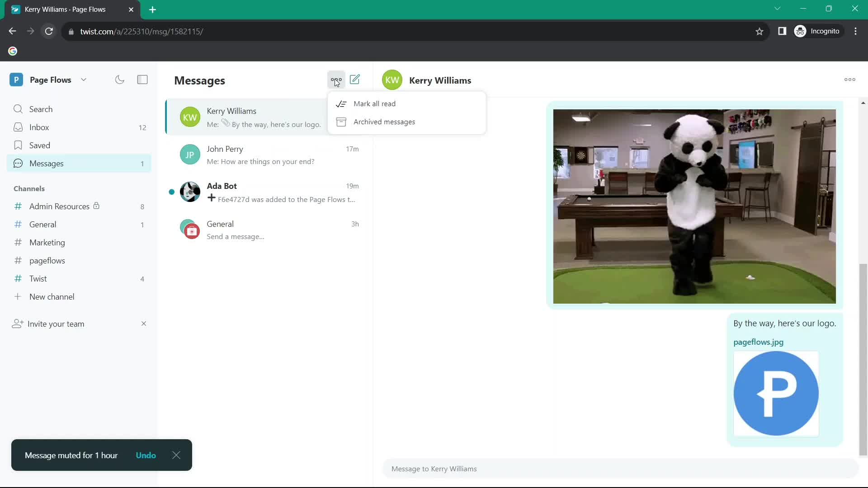Click the Channels section heading

[29, 188]
